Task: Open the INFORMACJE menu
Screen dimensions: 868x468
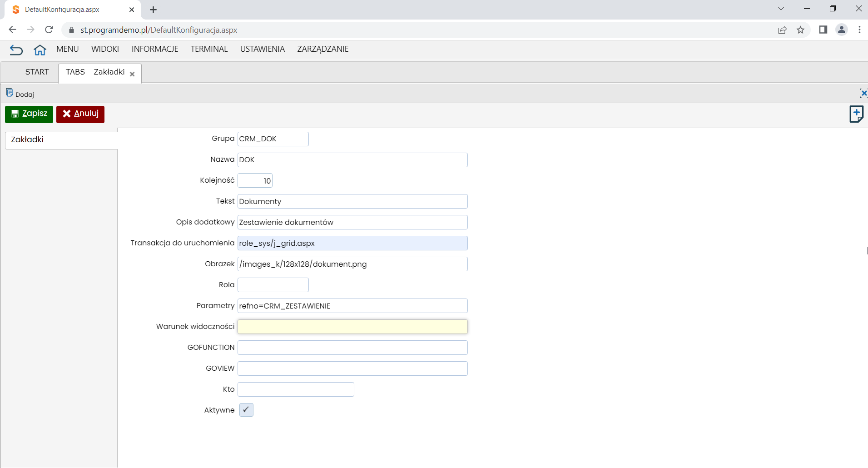Action: pos(155,49)
